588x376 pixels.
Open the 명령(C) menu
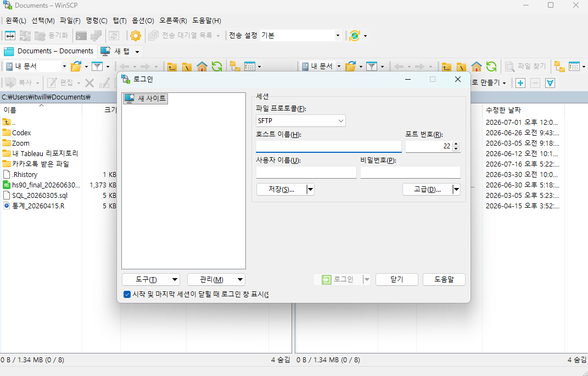tap(97, 21)
